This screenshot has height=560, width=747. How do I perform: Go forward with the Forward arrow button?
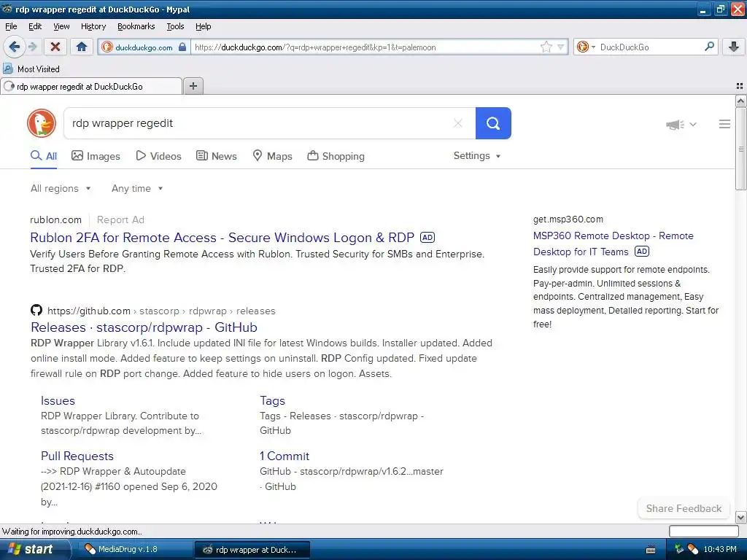(32, 47)
